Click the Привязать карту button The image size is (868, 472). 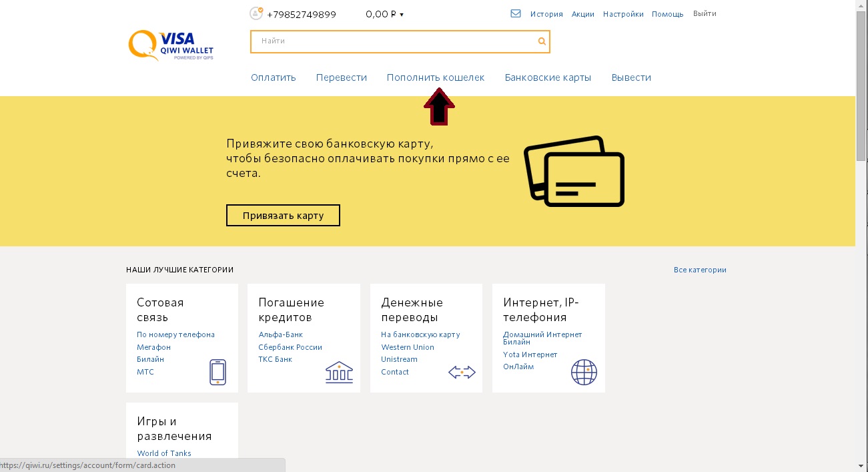pos(284,216)
